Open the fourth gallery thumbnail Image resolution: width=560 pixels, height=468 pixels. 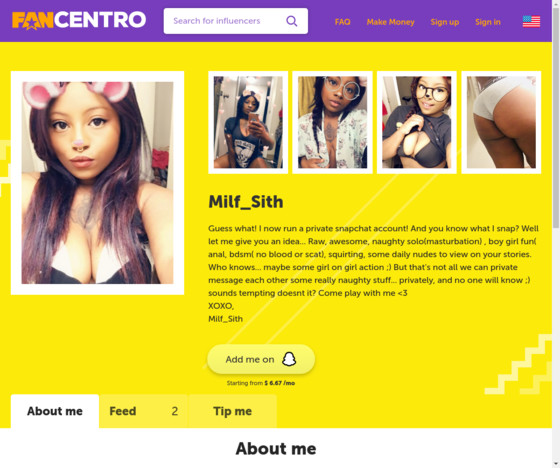click(x=501, y=122)
